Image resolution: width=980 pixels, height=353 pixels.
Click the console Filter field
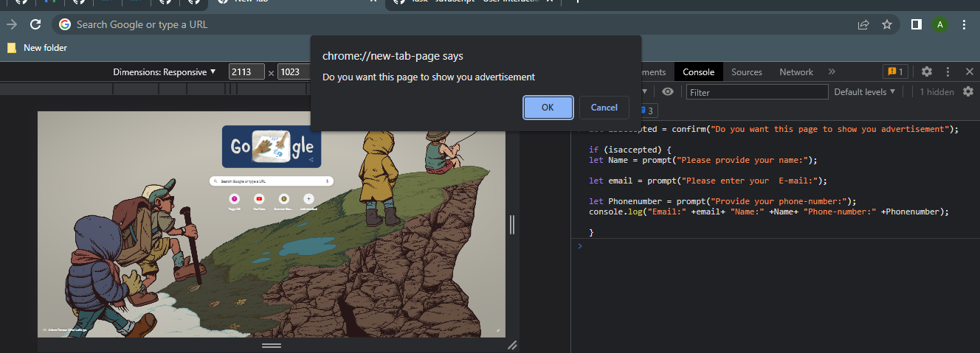pyautogui.click(x=757, y=92)
